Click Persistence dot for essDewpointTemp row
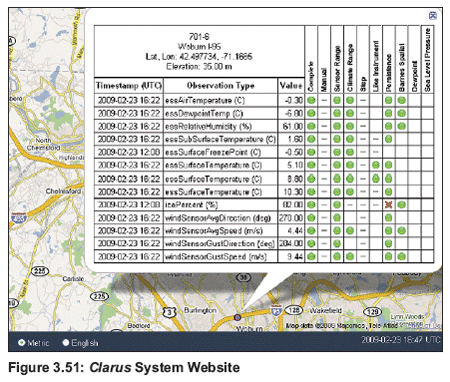This screenshot has width=450, height=382. pyautogui.click(x=388, y=113)
